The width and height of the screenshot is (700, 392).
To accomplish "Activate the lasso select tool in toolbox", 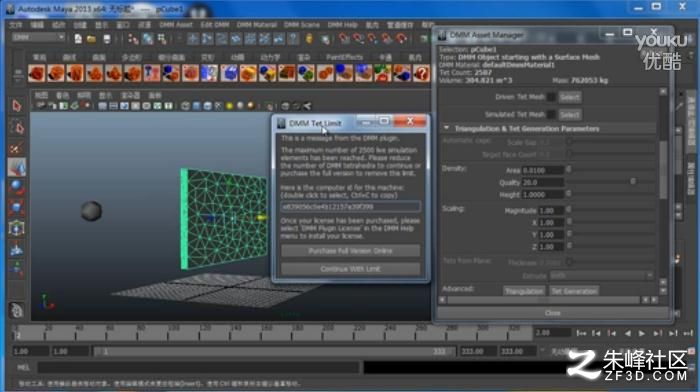I will coord(17,128).
